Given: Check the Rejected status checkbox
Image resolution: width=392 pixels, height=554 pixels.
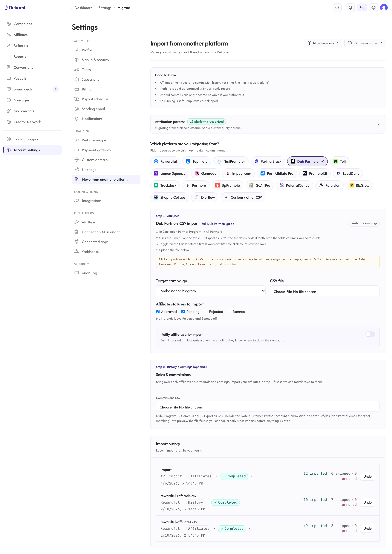Looking at the screenshot, I should click(206, 312).
